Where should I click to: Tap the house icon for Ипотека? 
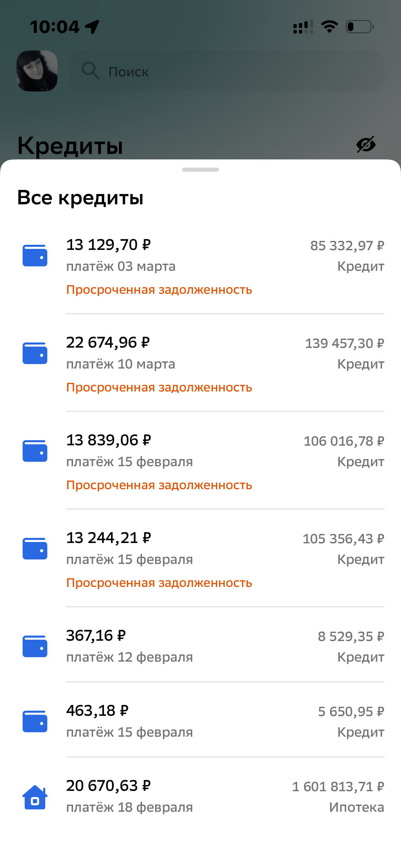(x=35, y=797)
